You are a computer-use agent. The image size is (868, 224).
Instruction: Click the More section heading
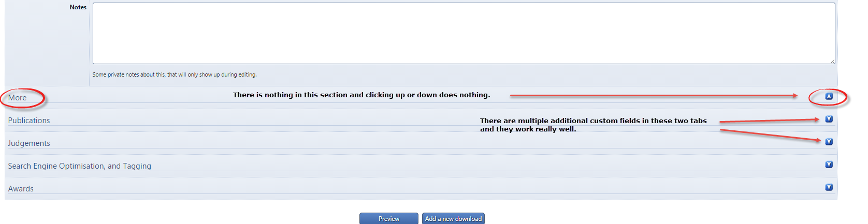[17, 98]
